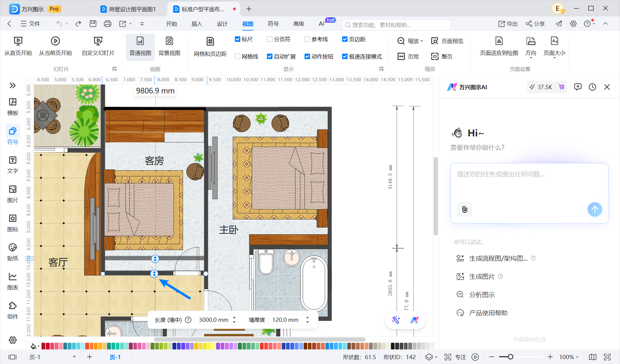Pick the black swatch in color bar
The height and width of the screenshot is (364, 620).
[393, 346]
